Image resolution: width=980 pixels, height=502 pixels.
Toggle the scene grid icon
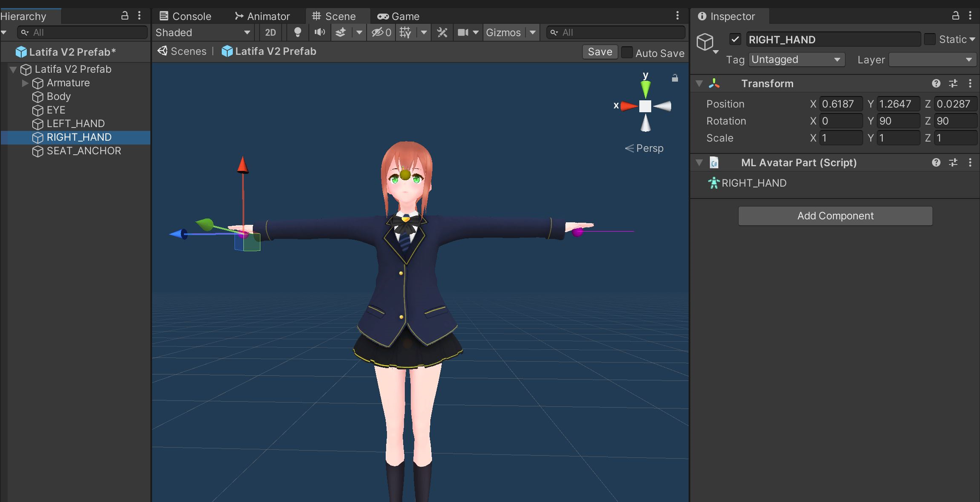click(405, 32)
